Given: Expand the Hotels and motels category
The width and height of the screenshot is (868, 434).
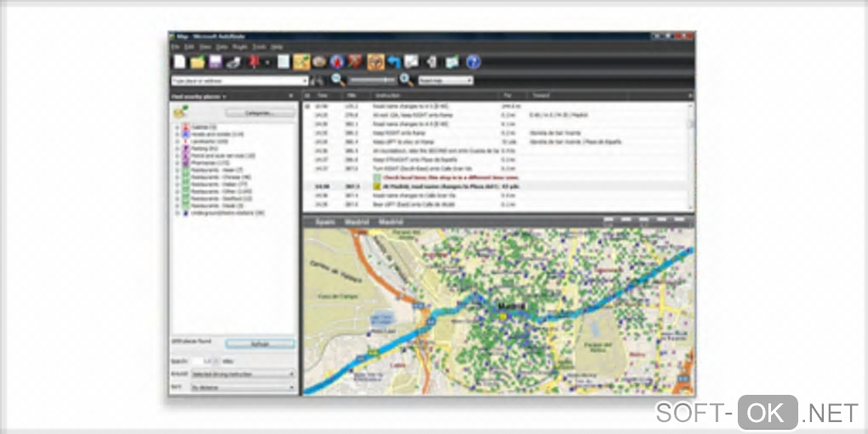Looking at the screenshot, I should tap(178, 134).
